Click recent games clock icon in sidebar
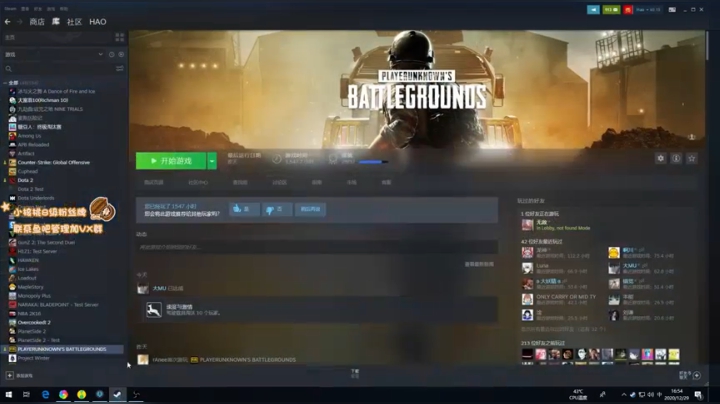720x404 pixels. (112, 54)
